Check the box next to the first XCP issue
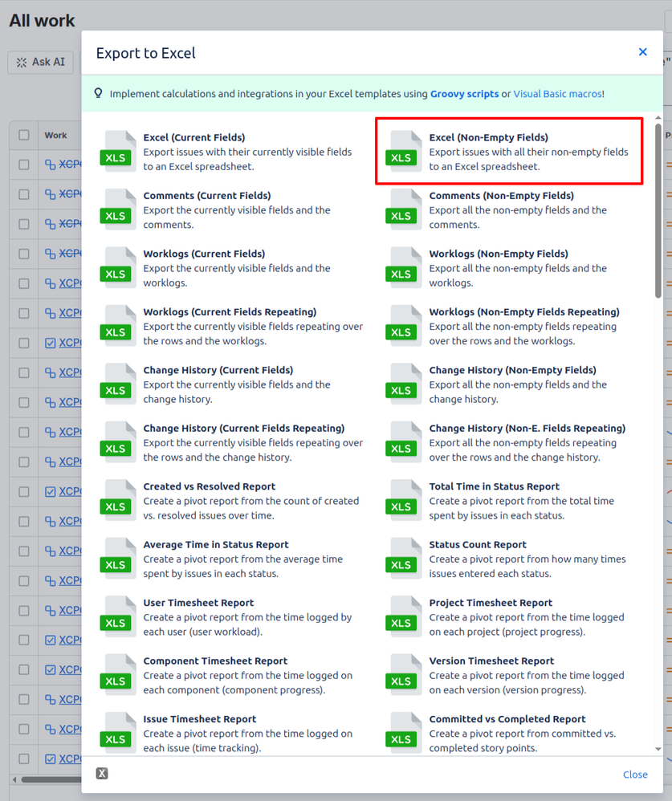This screenshot has height=801, width=672. click(23, 164)
